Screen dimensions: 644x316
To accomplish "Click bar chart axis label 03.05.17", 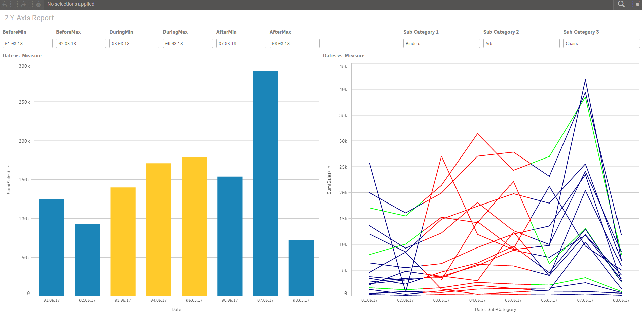I will (x=123, y=300).
